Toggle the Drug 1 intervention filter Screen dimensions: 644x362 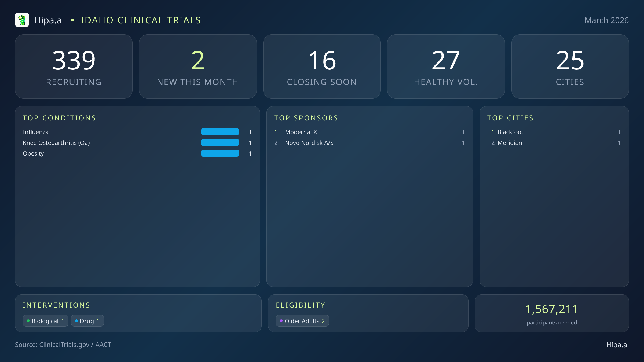pos(87,321)
